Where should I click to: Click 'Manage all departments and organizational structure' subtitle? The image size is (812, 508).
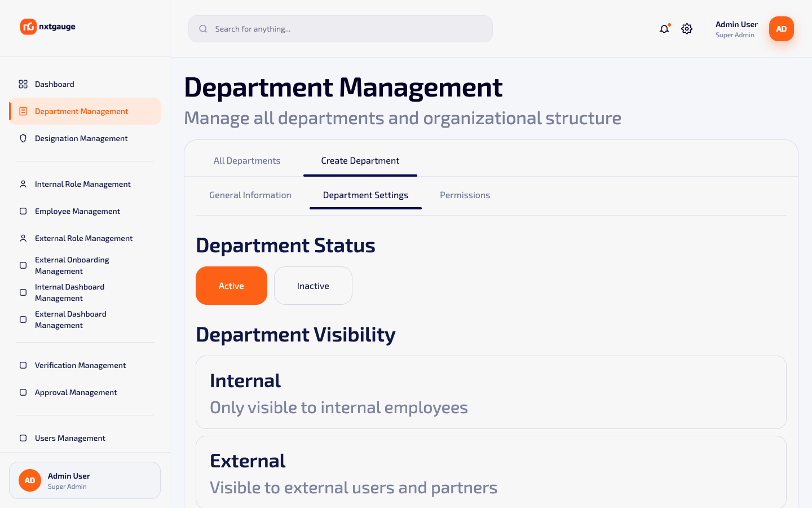pyautogui.click(x=403, y=118)
